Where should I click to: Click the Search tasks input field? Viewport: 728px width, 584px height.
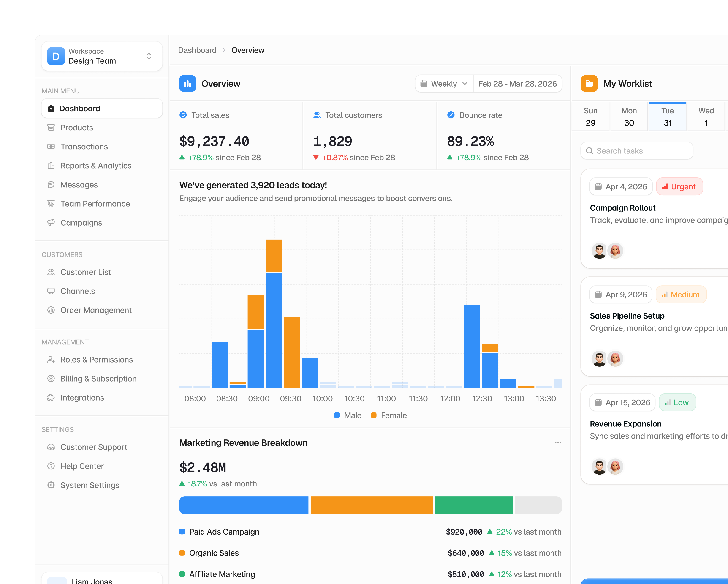pyautogui.click(x=637, y=151)
